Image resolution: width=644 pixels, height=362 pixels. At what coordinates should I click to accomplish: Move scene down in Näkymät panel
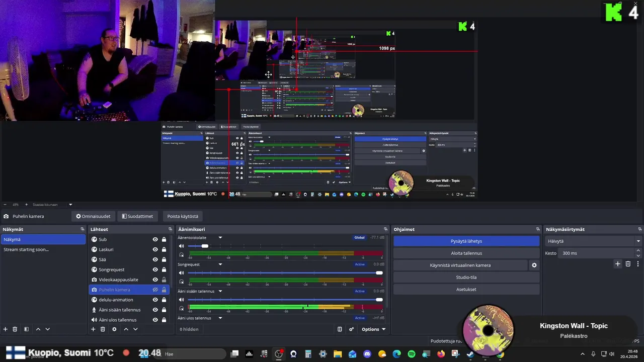pos(48,329)
